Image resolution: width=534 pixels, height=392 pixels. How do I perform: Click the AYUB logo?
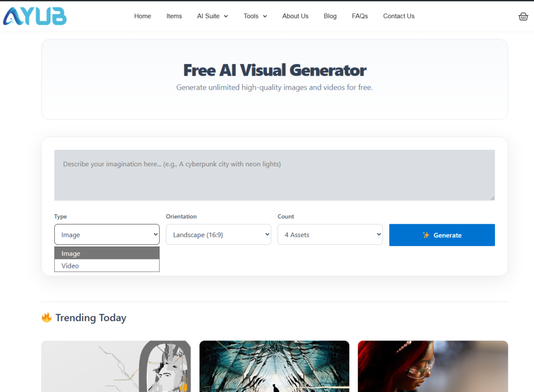[34, 16]
